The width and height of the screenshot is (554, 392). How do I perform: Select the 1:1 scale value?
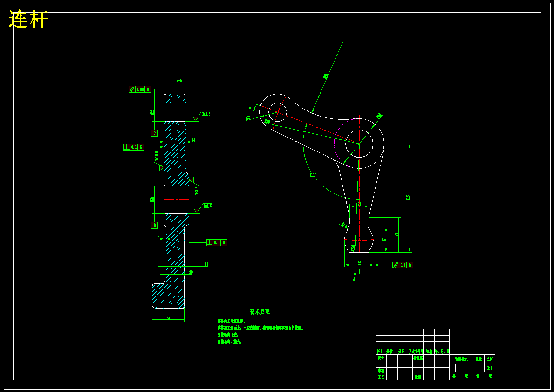(x=490, y=368)
